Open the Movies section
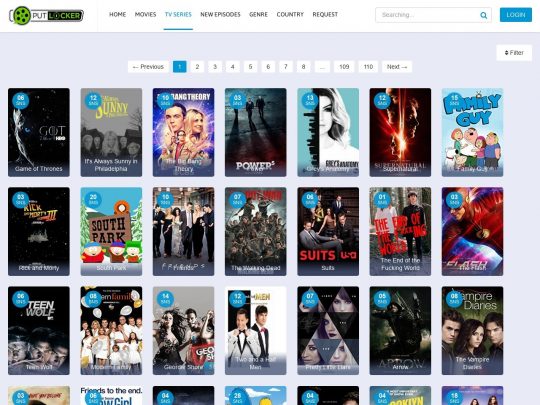 pos(145,14)
